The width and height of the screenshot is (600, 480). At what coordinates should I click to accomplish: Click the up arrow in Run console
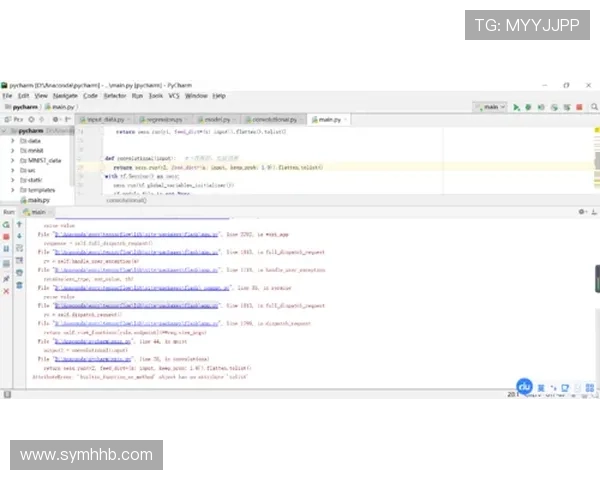point(19,225)
